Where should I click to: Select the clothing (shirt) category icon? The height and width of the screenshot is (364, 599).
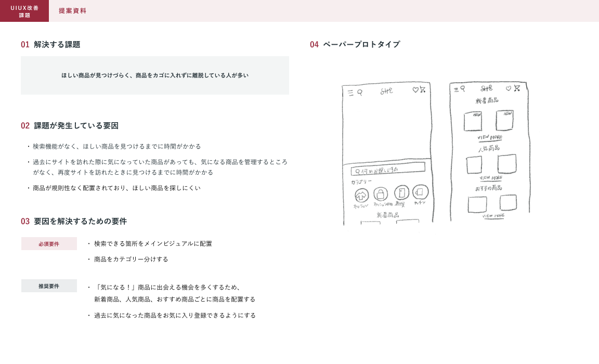[361, 196]
